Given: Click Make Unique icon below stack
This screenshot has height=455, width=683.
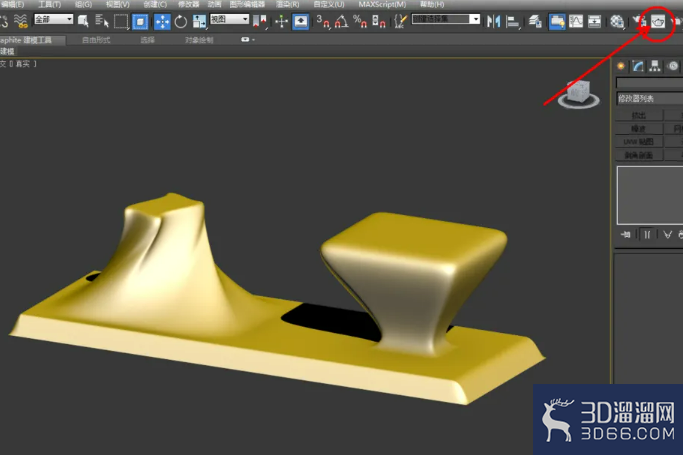Looking at the screenshot, I should tap(667, 235).
